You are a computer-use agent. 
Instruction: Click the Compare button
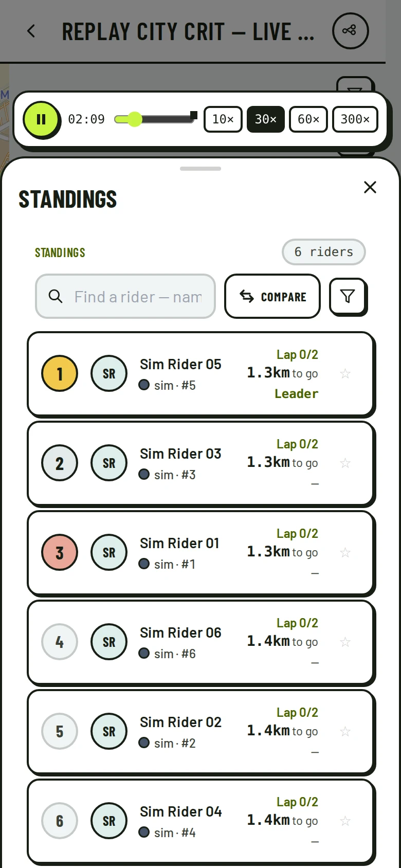pyautogui.click(x=272, y=296)
